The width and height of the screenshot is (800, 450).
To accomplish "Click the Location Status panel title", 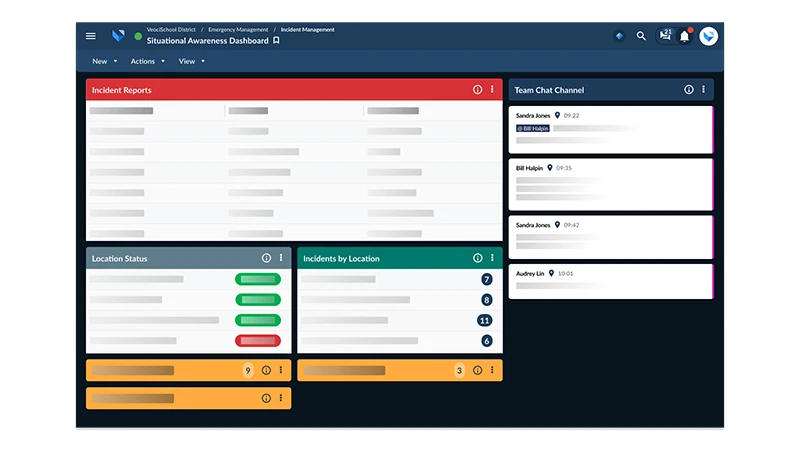I will (119, 259).
